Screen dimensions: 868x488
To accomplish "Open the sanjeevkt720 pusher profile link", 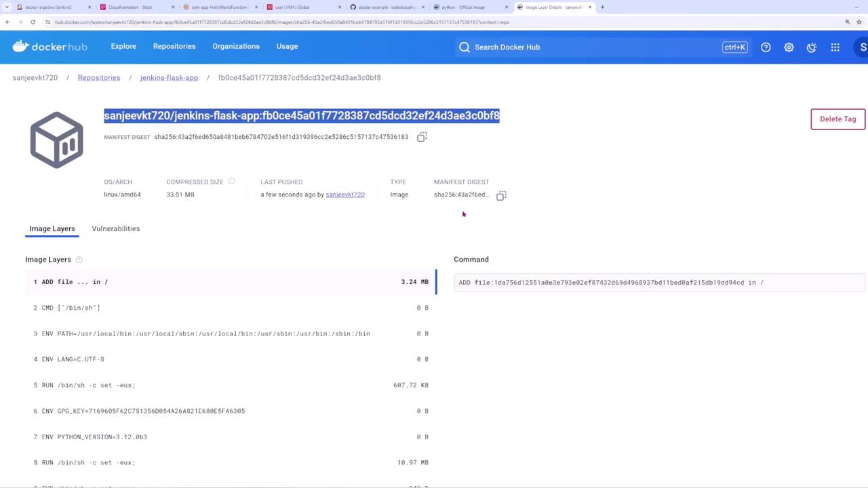I will coord(345,195).
